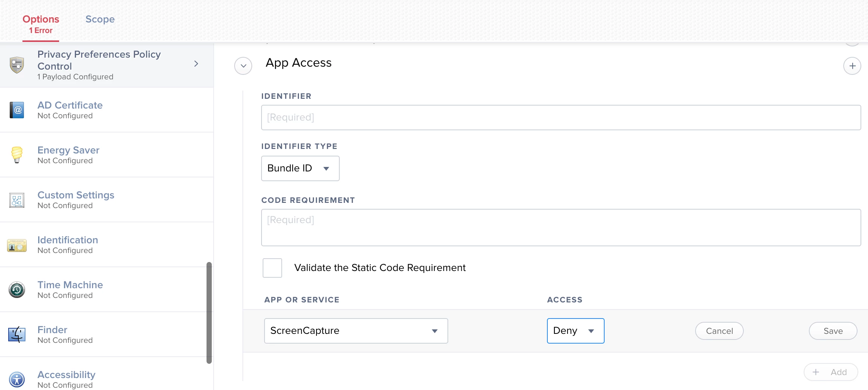
Task: Select AD Certificate payload
Action: [107, 110]
